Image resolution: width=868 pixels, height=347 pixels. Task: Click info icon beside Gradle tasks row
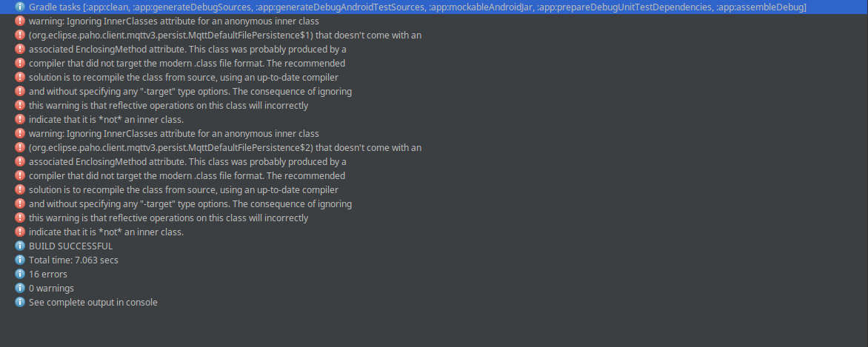click(20, 7)
